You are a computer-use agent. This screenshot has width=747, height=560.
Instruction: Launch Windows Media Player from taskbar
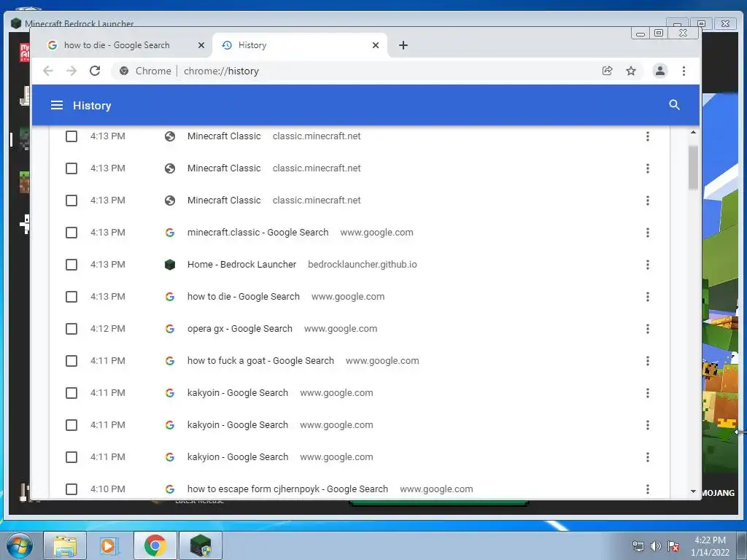[109, 545]
